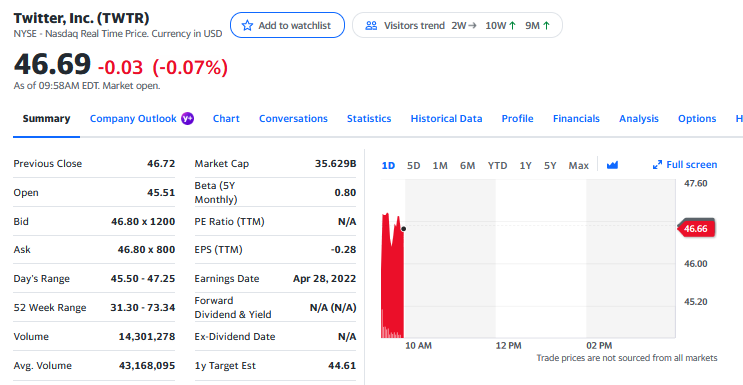Click the star icon in Add to watchlist
Screen dimensions: 743x385
tap(247, 26)
